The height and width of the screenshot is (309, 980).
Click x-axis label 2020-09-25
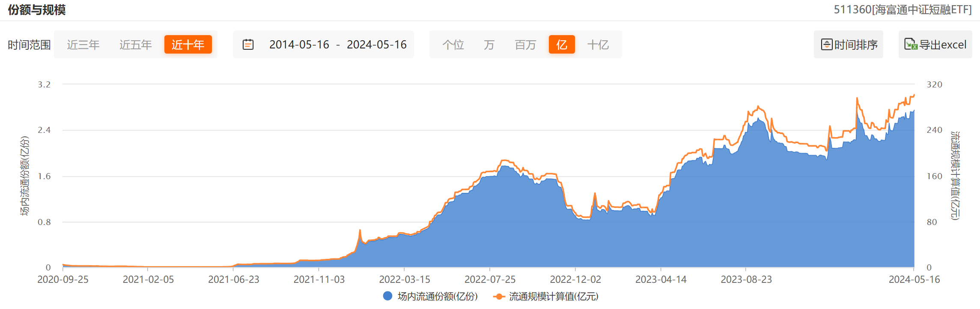coord(63,279)
